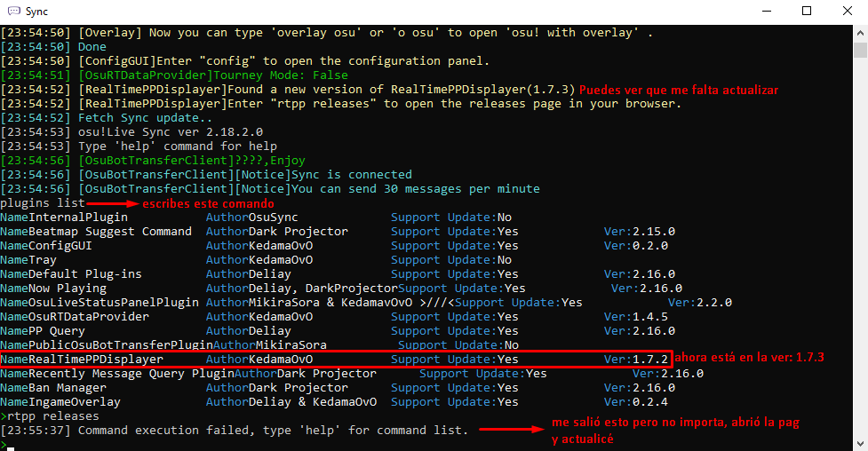Click 'Ver:2.2.0' of OsuLiveStatusPanelPlugin
The width and height of the screenshot is (868, 451).
700,303
